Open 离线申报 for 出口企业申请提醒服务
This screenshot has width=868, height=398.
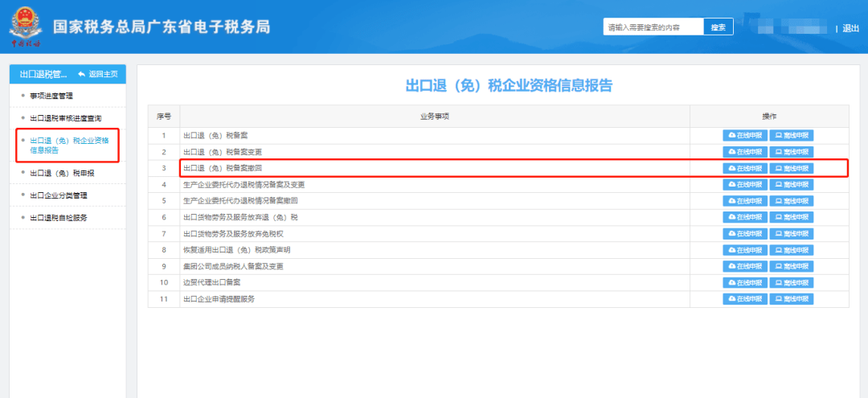click(x=791, y=299)
